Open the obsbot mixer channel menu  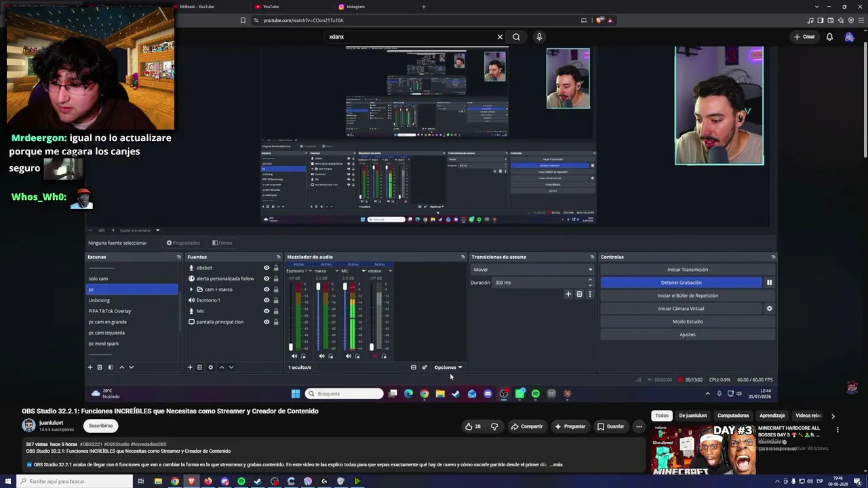click(390, 271)
